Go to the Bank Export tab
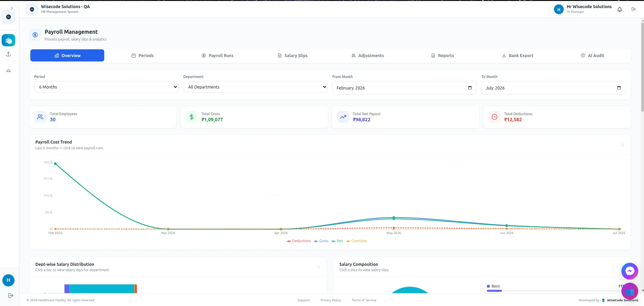The width and height of the screenshot is (644, 306). point(517,55)
